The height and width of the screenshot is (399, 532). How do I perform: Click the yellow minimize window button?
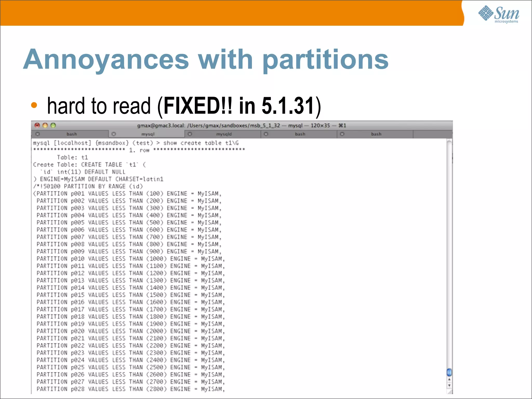click(x=45, y=125)
